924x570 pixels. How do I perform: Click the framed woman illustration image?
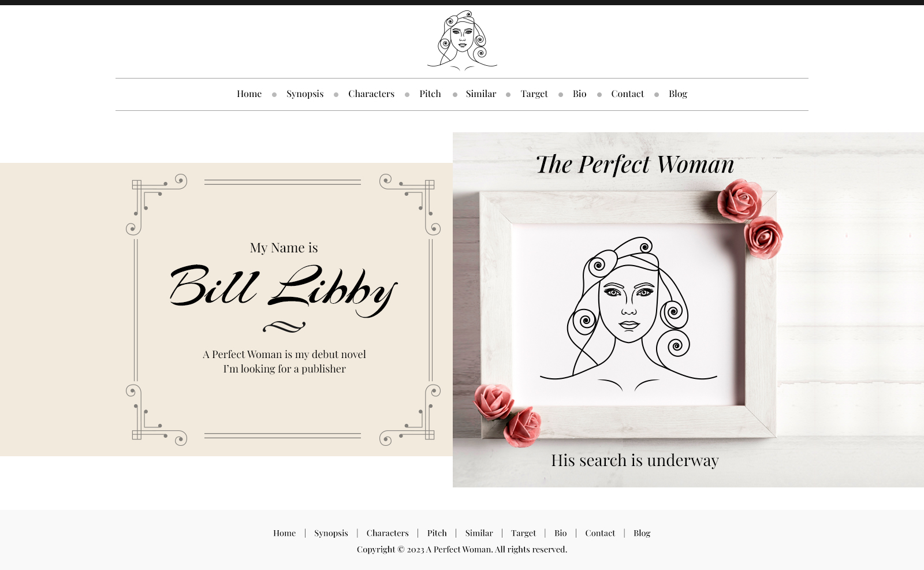coord(628,312)
